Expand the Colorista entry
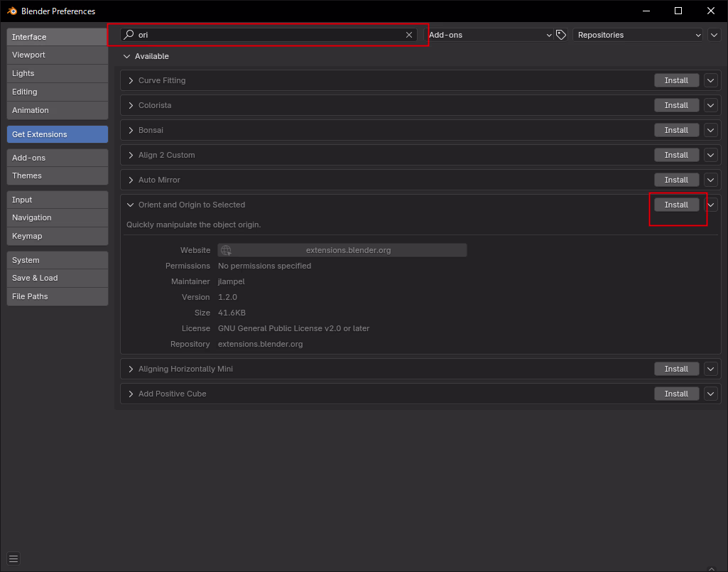 click(x=131, y=105)
